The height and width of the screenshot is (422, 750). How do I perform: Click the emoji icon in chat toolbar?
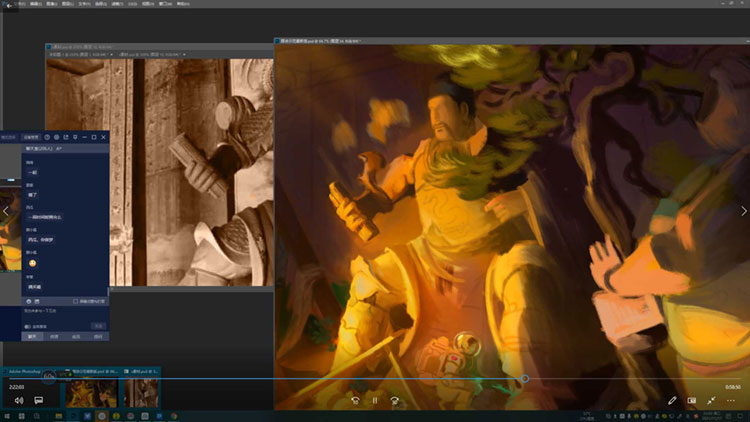tap(27, 300)
